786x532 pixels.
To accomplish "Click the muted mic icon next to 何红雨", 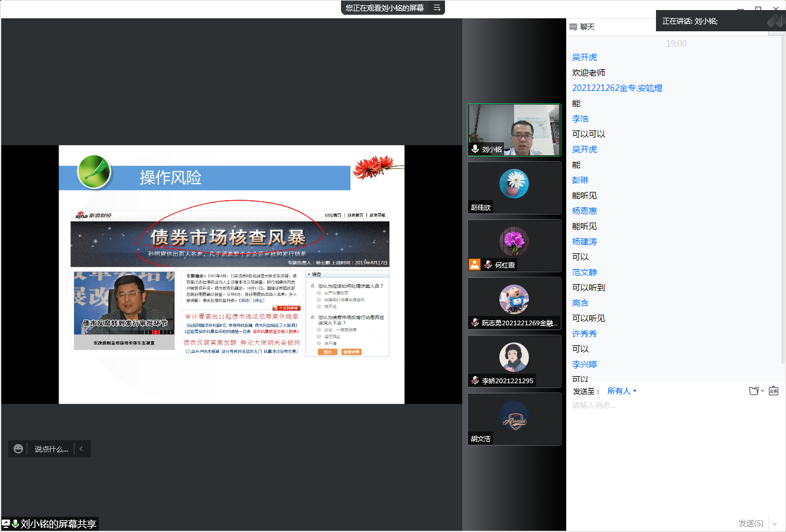I will pos(488,265).
